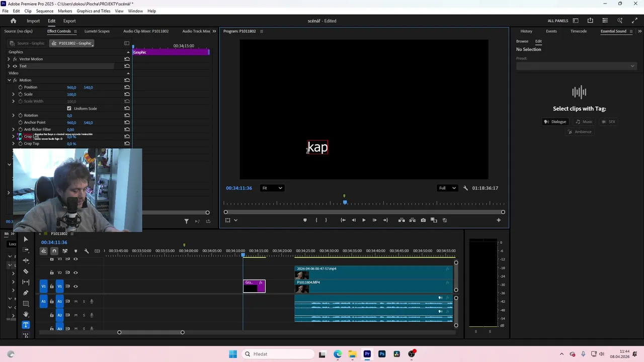Toggle insert sequences as nests
Image resolution: width=644 pixels, height=362 pixels.
coord(44,251)
